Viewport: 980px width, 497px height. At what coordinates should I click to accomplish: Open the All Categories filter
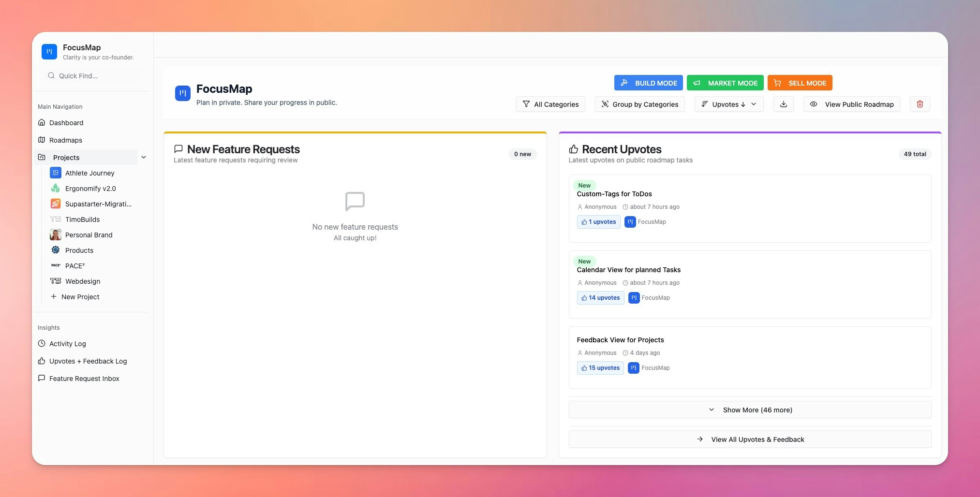pos(550,104)
